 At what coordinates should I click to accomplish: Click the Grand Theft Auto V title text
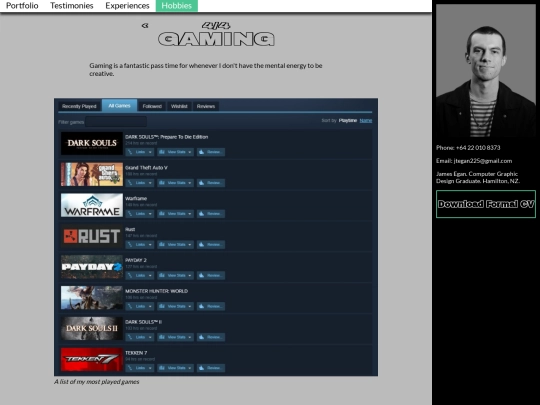click(x=146, y=168)
